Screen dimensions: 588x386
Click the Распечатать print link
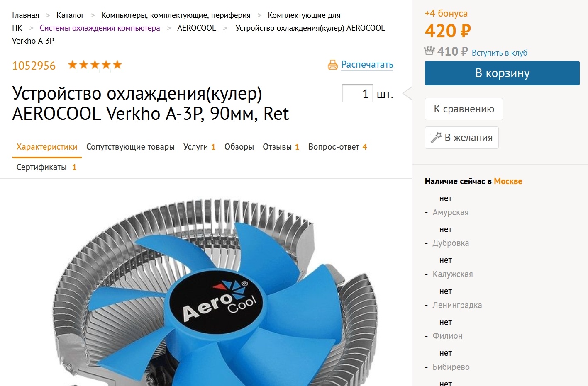click(x=367, y=65)
